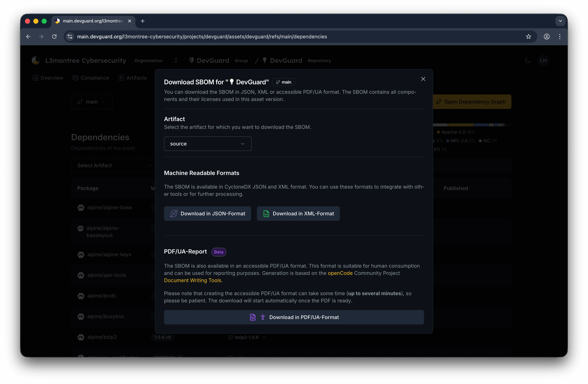Open the Chrome profile icon

(547, 37)
